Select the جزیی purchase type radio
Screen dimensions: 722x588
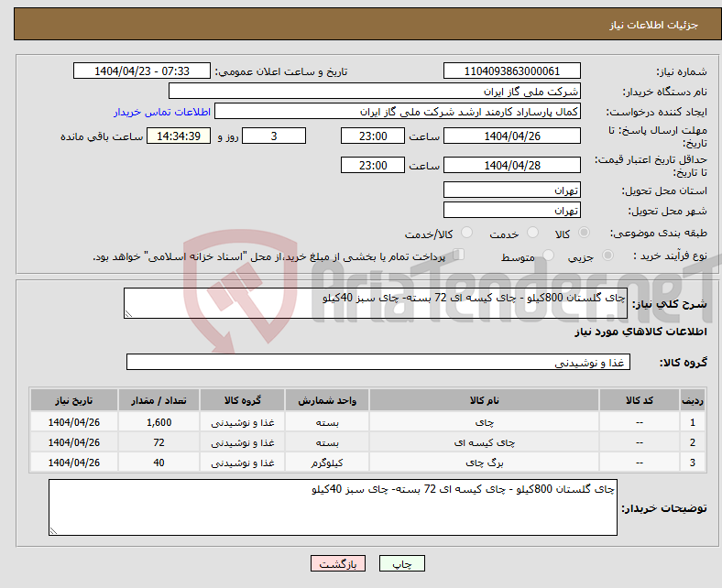pos(607,256)
